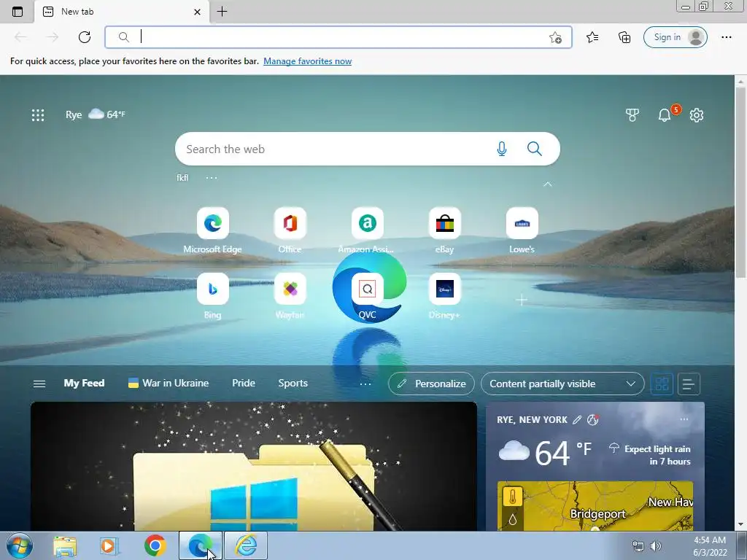The height and width of the screenshot is (560, 747).
Task: Switch feed to list view
Action: tap(689, 384)
